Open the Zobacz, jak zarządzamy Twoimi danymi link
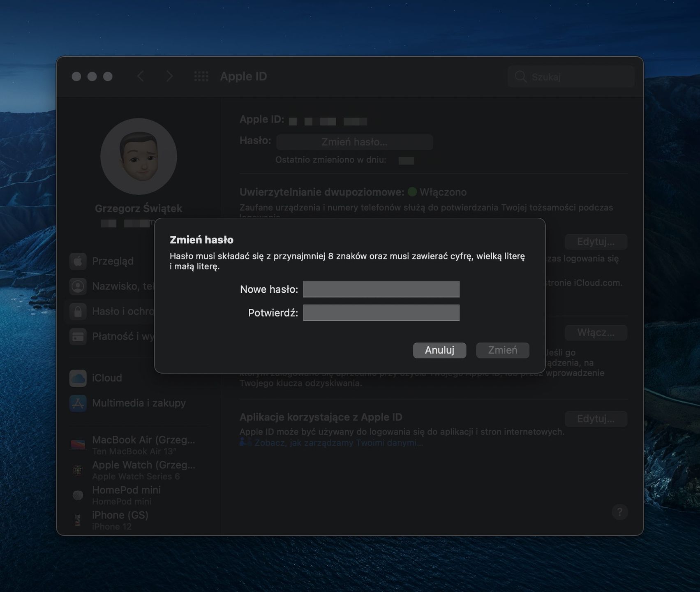Screen dimensions: 700x592 (x=338, y=443)
